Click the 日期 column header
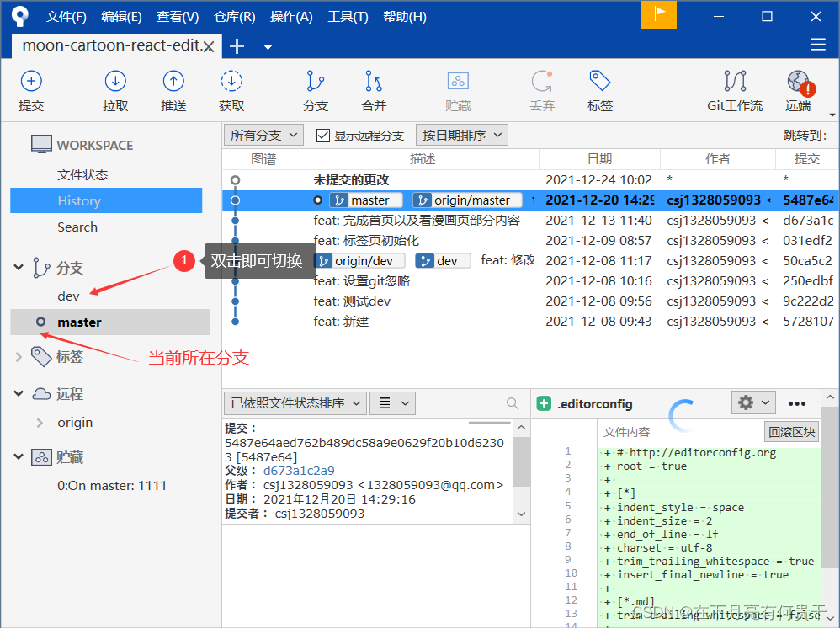The image size is (840, 629). [x=599, y=159]
